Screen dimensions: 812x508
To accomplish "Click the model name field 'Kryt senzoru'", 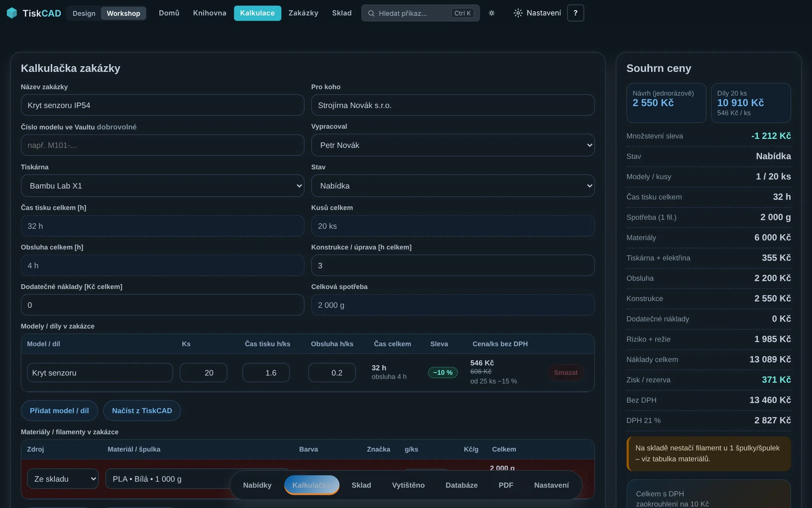I will click(x=100, y=373).
